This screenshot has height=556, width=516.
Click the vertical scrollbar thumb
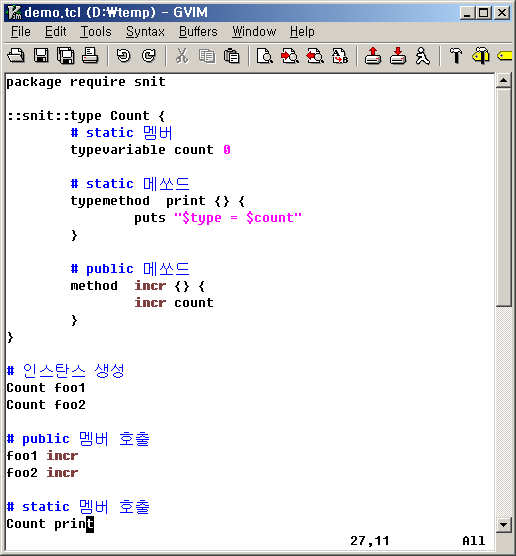click(x=504, y=197)
